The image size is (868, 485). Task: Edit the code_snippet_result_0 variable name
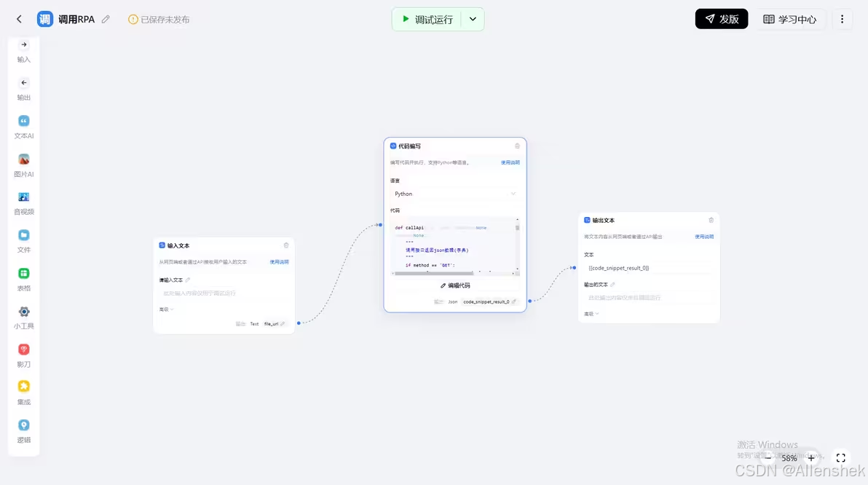pyautogui.click(x=513, y=301)
